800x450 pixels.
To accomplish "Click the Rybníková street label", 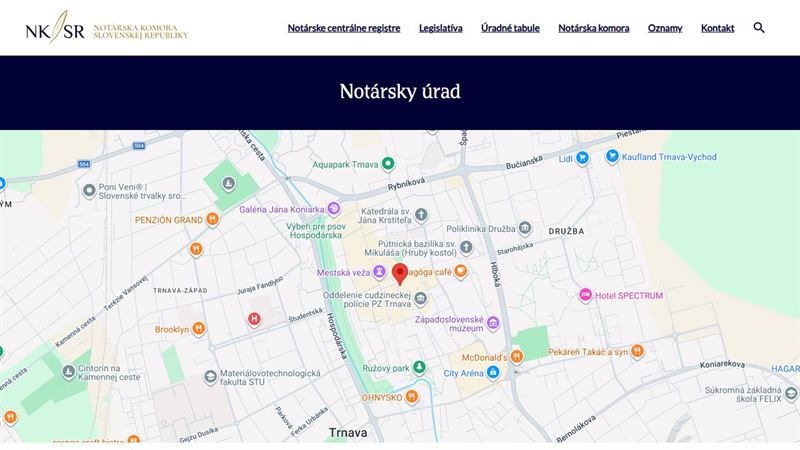I will [406, 184].
